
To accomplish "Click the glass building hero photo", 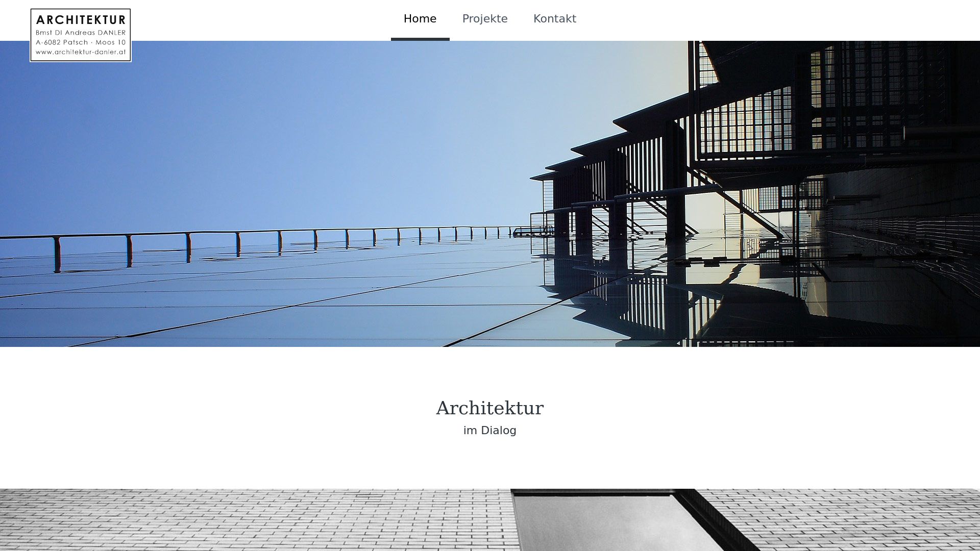I will (490, 194).
